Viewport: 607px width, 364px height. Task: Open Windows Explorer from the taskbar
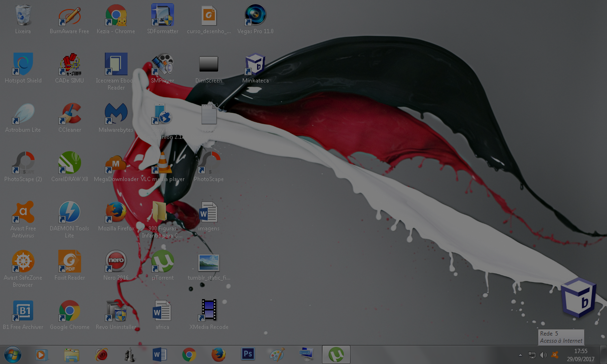pos(72,354)
